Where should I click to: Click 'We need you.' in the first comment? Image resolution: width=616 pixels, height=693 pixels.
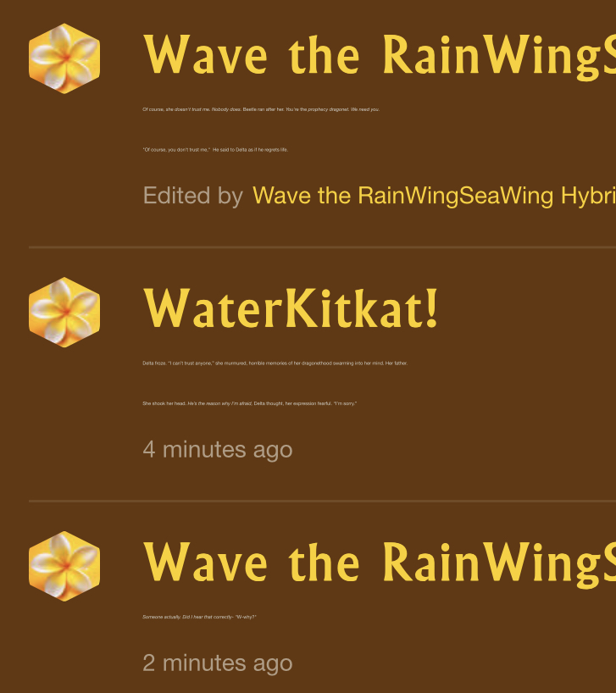[x=365, y=109]
